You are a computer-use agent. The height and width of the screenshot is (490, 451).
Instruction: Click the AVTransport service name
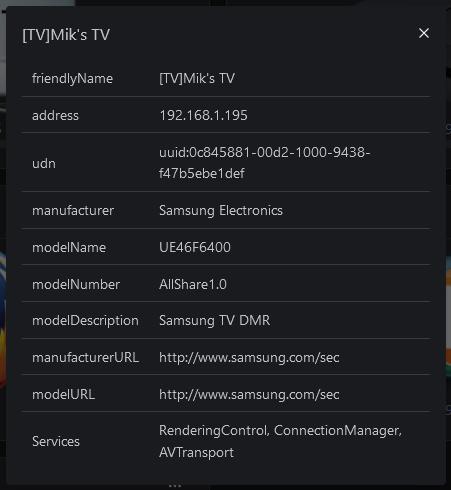coord(196,453)
